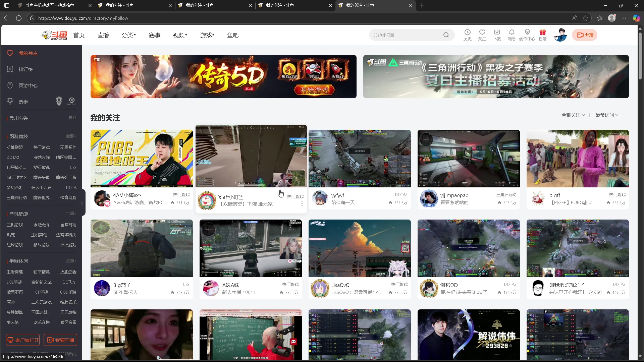This screenshot has height=362, width=644.
Task: Open the 4AM小海 PUBG stream thumbnail
Action: point(142,158)
